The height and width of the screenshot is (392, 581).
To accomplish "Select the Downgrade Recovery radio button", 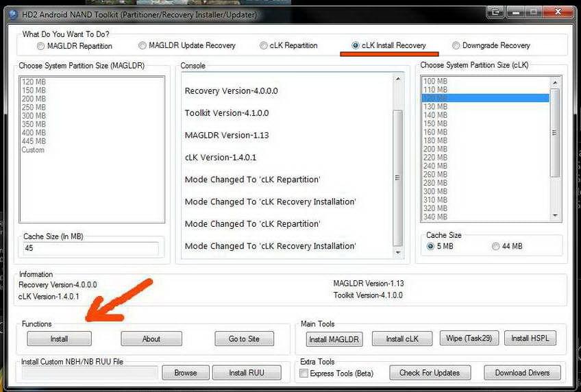I will (x=456, y=46).
